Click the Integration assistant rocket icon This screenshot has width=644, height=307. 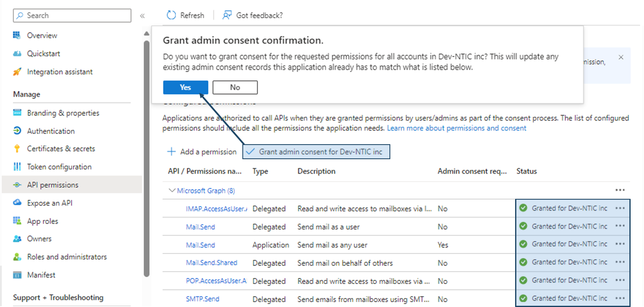(17, 72)
